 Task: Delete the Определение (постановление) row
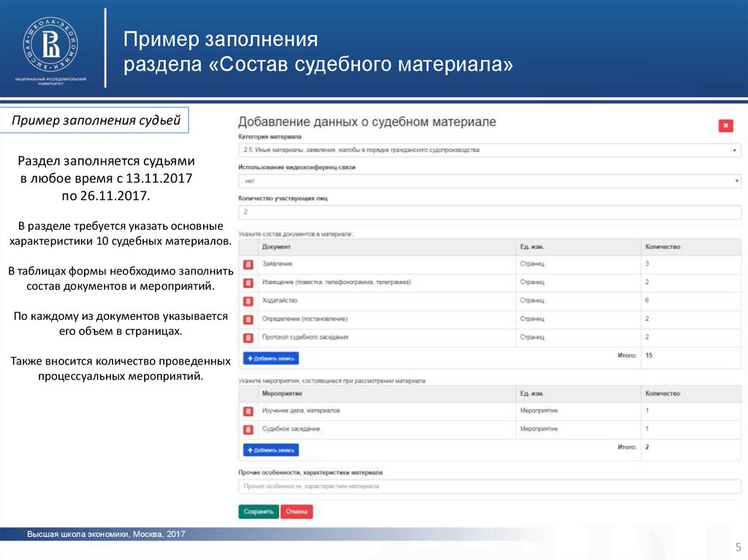[248, 319]
